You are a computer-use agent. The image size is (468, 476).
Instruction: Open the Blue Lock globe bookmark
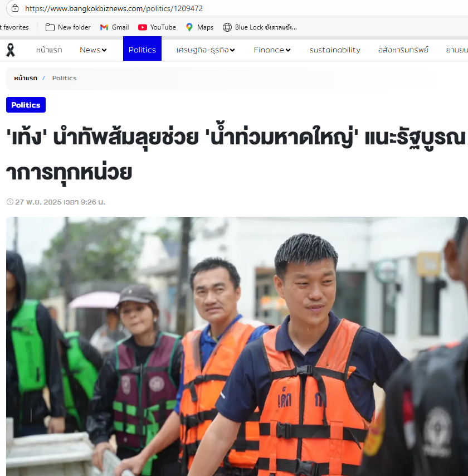227,27
